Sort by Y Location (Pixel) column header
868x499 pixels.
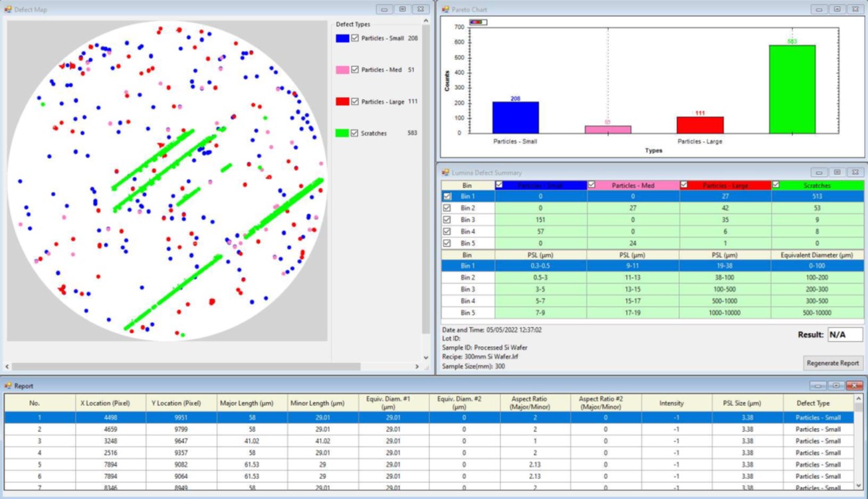coord(181,403)
